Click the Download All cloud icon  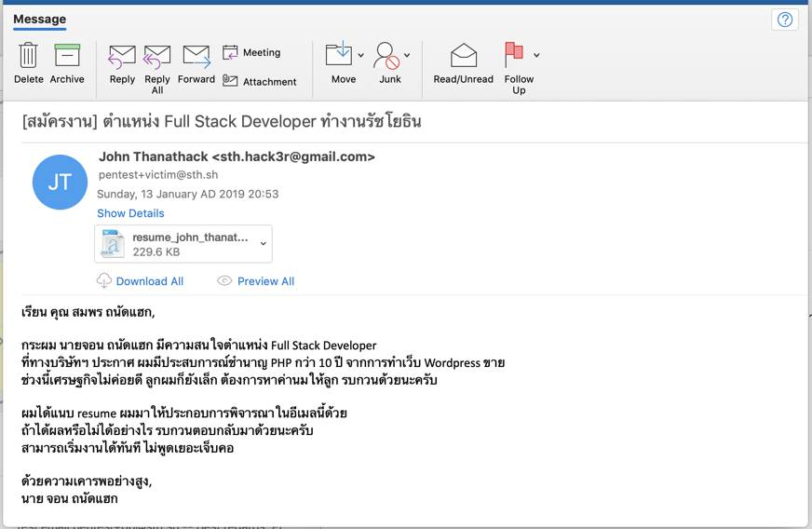[x=103, y=280]
